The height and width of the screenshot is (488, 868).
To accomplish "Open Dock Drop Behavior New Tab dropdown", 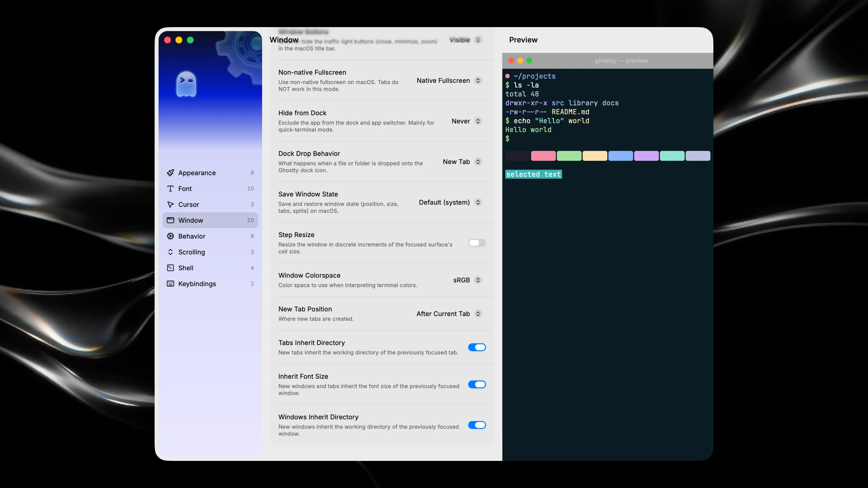I will tap(462, 162).
